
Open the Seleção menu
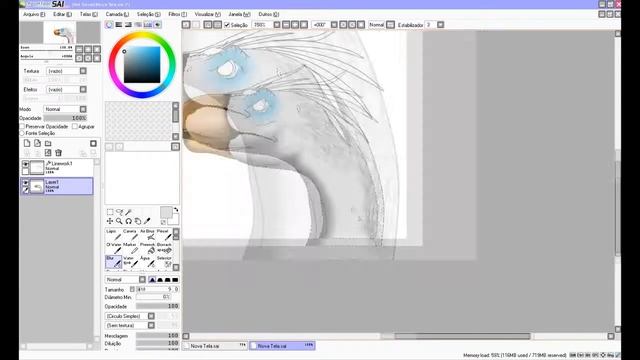tap(148, 14)
